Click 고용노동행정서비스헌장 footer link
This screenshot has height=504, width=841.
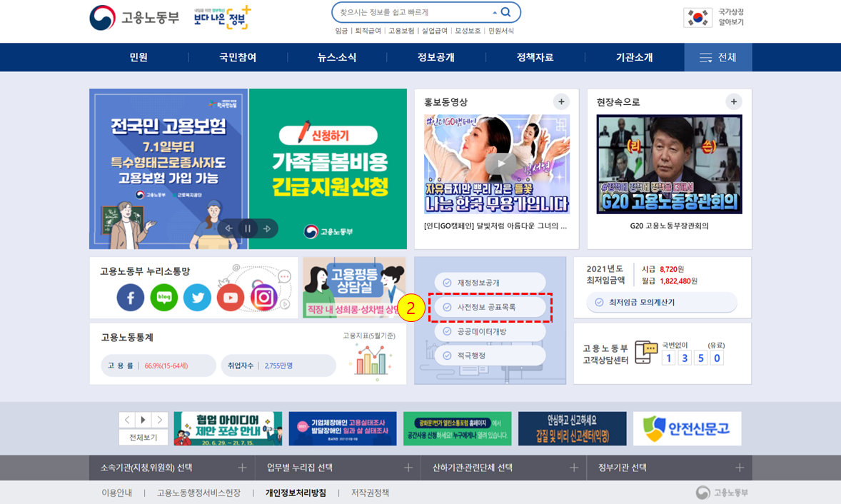(198, 493)
